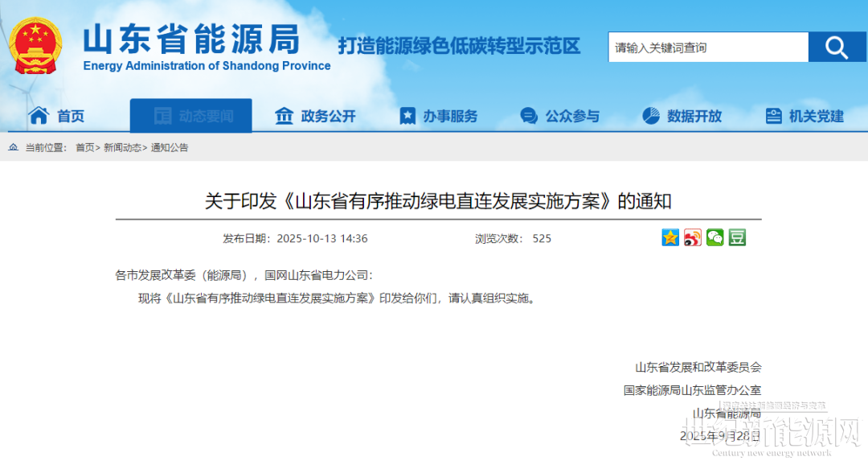Share the notice on Sina Weibo
Viewport: 868px width, 461px height.
click(x=693, y=237)
